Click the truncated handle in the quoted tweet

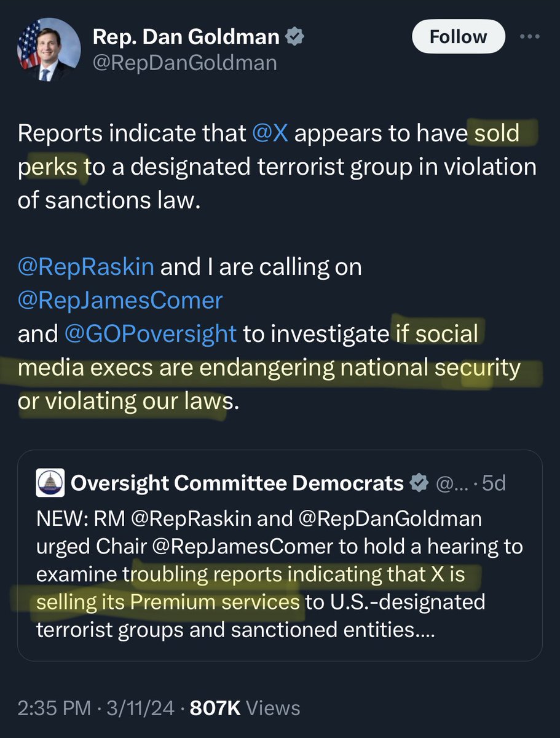451,484
